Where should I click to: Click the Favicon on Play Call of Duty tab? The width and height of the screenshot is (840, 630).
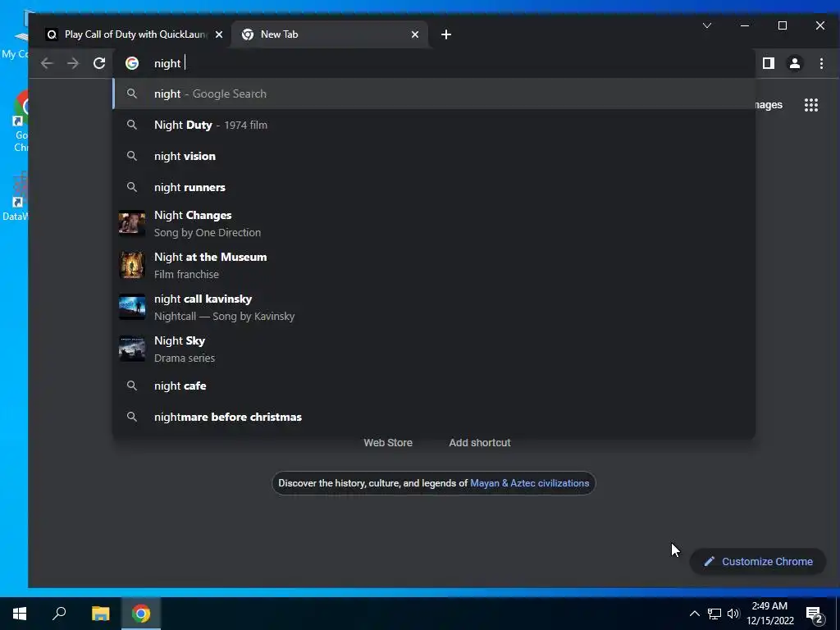click(x=52, y=34)
